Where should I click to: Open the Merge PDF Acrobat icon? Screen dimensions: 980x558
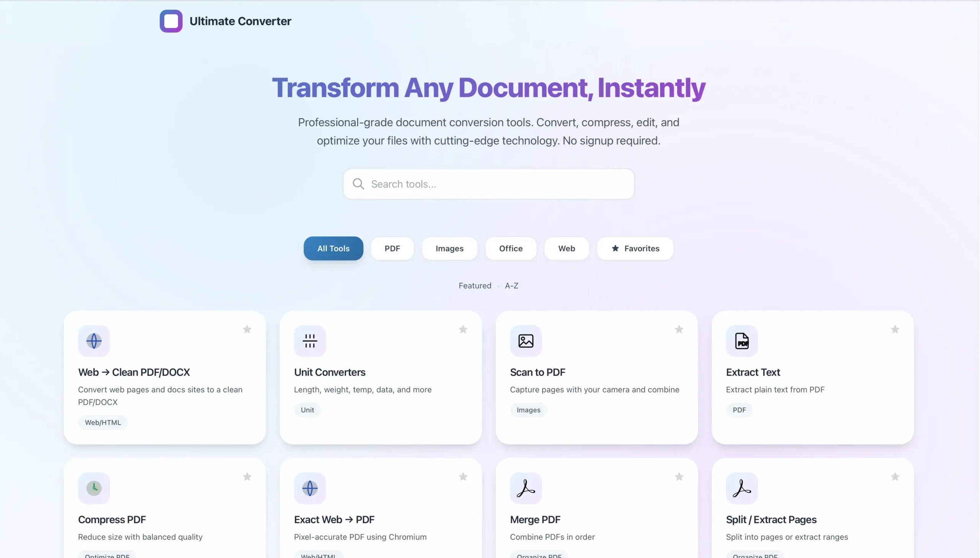click(x=526, y=488)
